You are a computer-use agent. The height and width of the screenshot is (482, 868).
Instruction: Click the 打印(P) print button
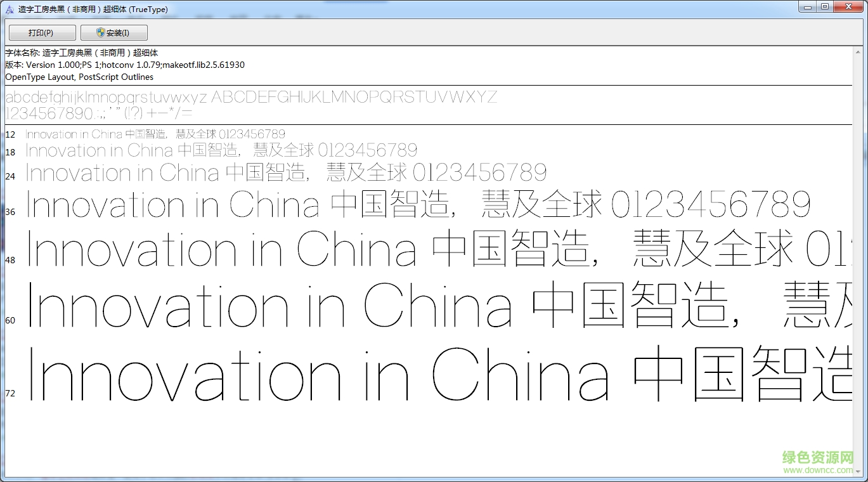42,33
